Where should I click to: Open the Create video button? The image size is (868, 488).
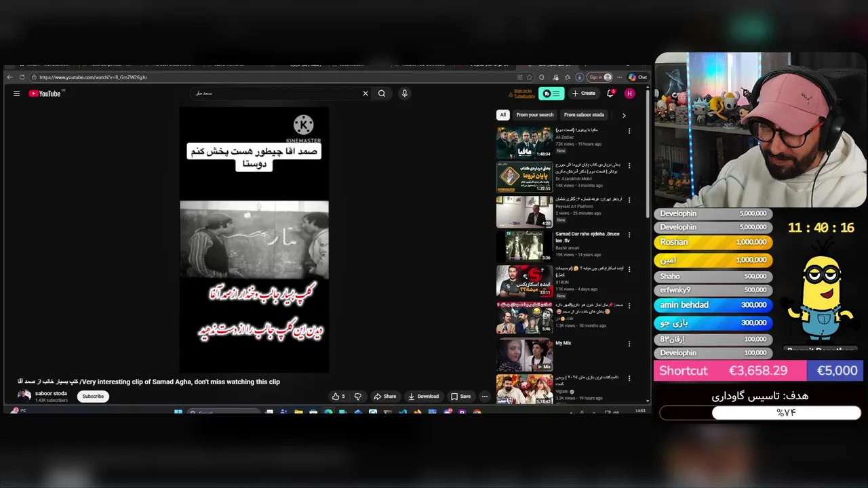tap(583, 94)
